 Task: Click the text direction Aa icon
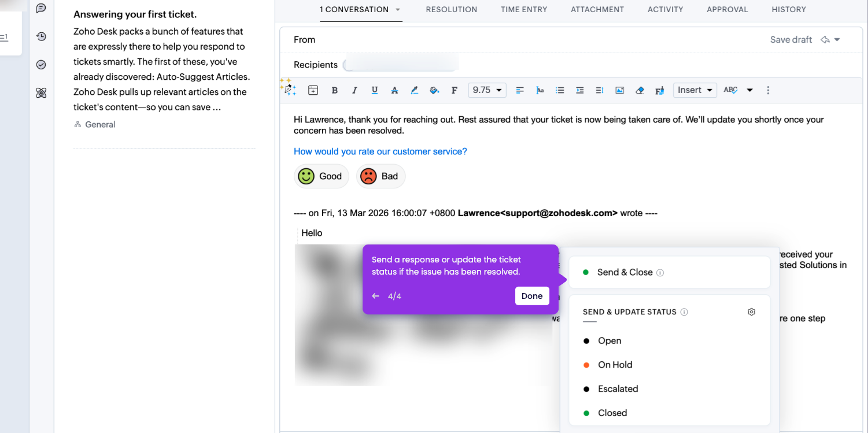540,90
